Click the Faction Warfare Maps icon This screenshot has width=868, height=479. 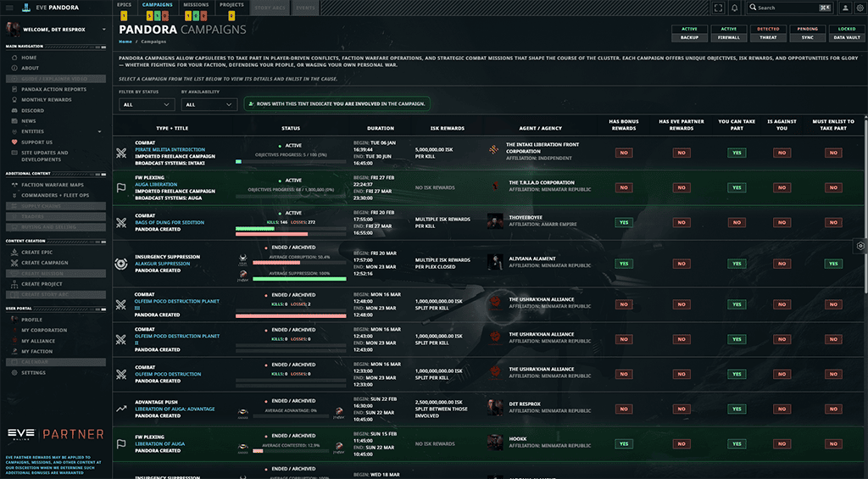(x=14, y=185)
